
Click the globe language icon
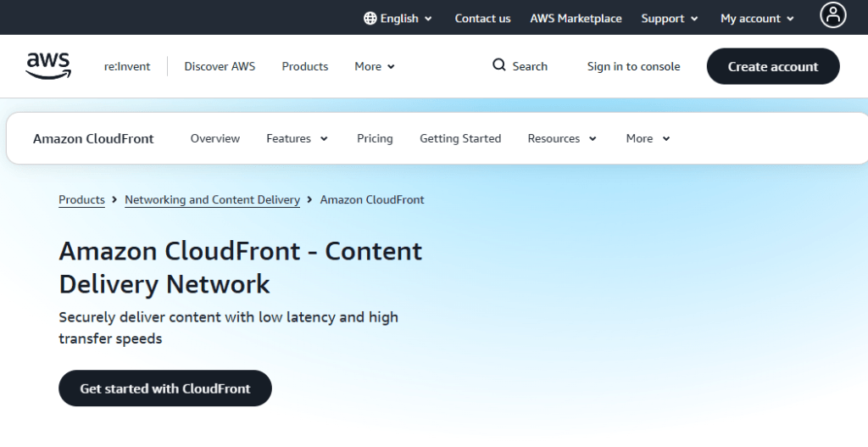point(370,19)
